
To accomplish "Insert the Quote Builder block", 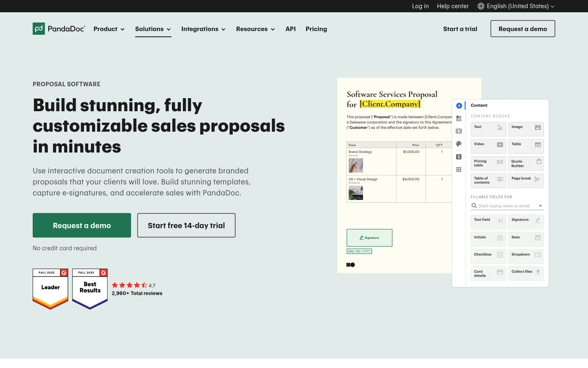I will coord(526,164).
